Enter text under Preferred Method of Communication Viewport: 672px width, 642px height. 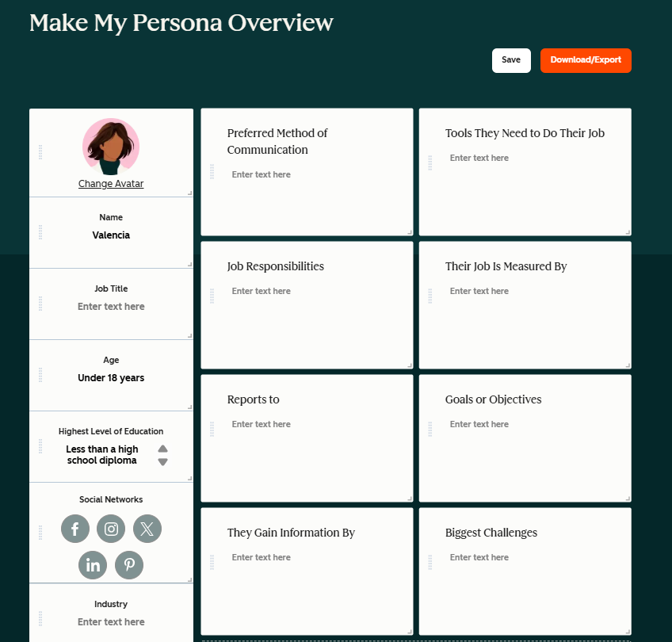pos(262,174)
